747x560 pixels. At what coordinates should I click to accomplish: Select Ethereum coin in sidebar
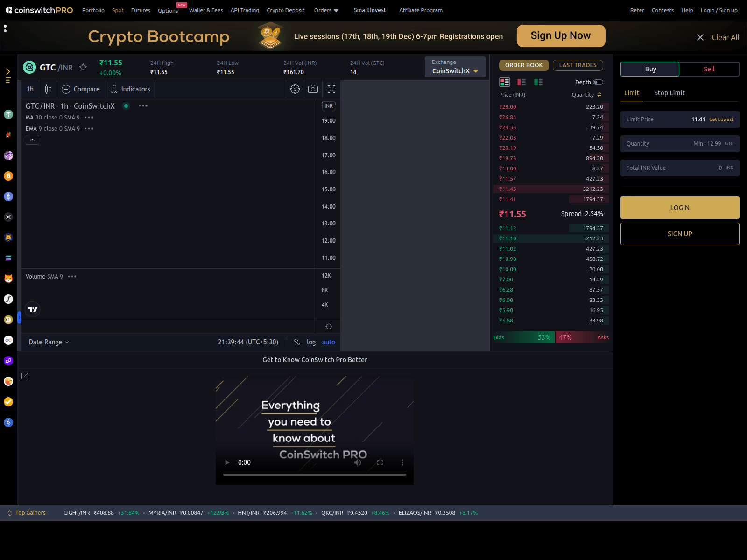(8, 196)
